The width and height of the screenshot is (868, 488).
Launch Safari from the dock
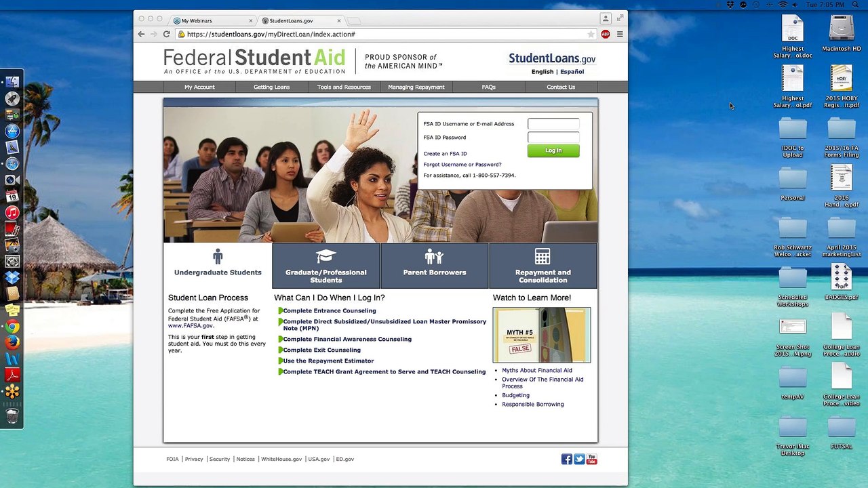coord(12,163)
